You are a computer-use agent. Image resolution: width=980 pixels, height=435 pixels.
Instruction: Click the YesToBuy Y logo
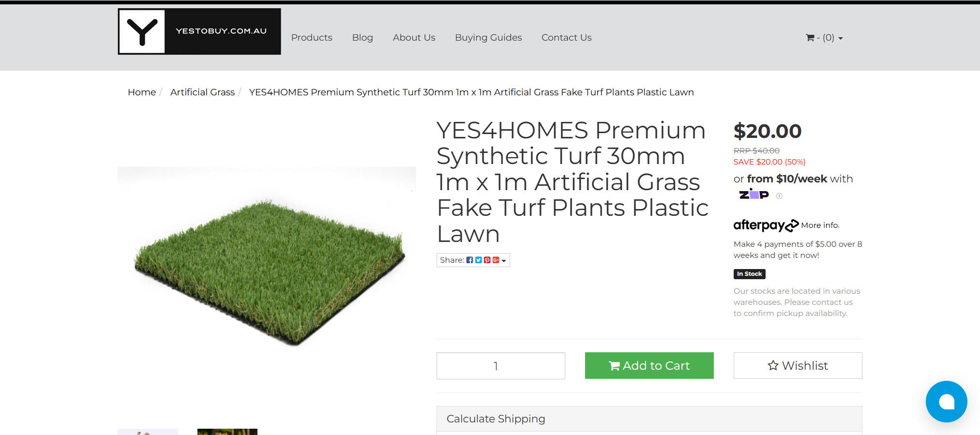point(142,31)
